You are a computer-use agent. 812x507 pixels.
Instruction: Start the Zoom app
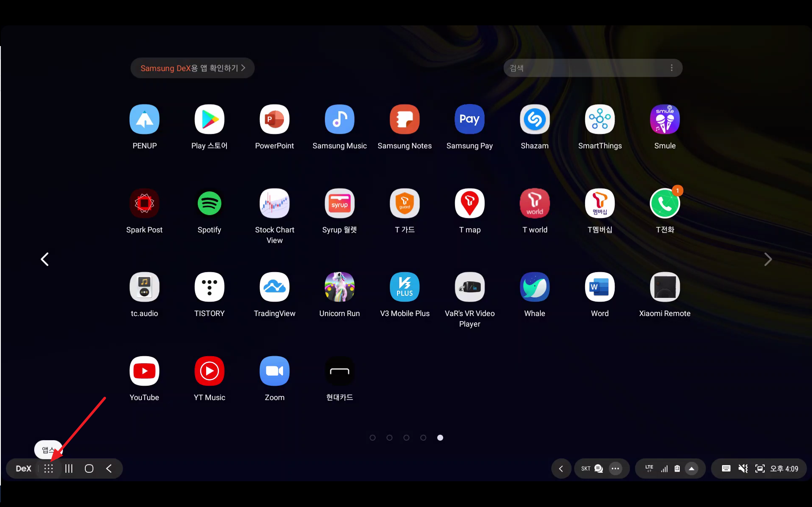274,371
